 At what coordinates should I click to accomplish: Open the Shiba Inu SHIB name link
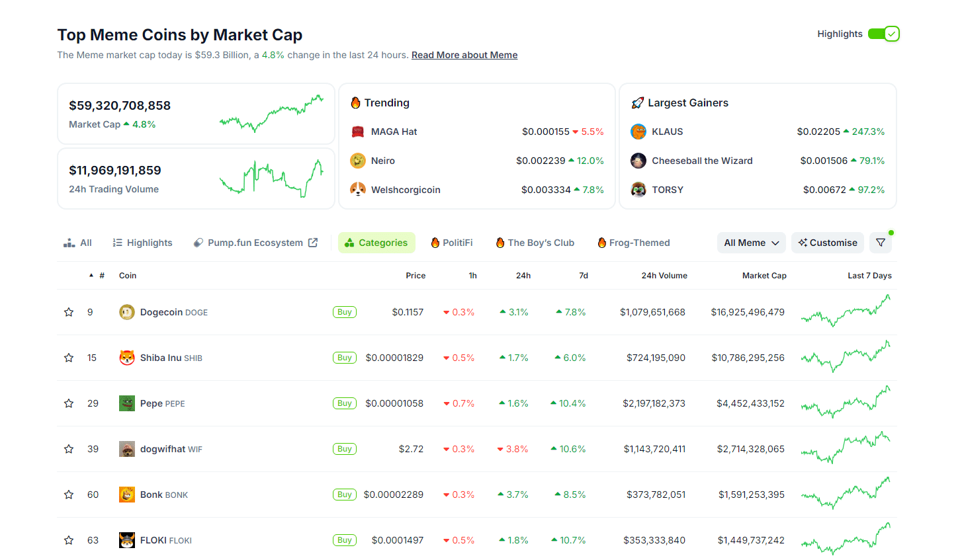[171, 358]
